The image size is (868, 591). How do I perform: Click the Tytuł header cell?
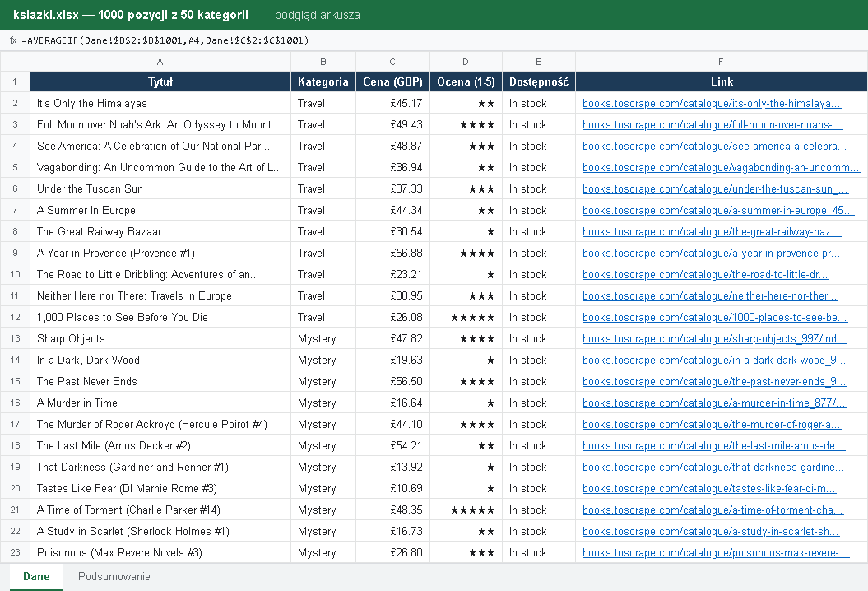[x=160, y=82]
